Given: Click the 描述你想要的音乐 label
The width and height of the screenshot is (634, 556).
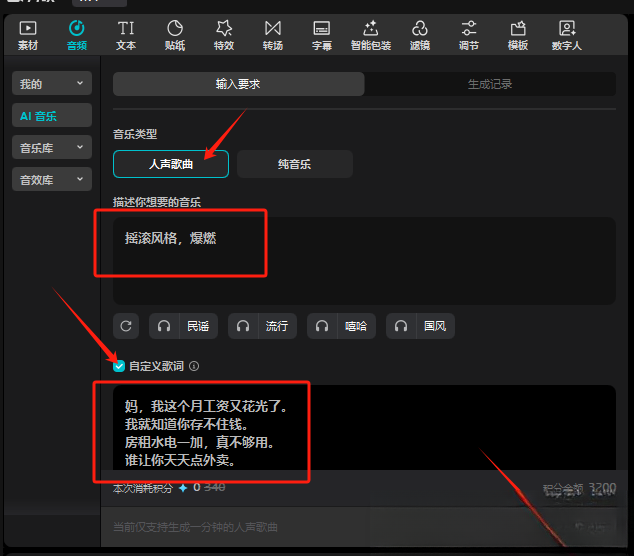Looking at the screenshot, I should (x=157, y=202).
